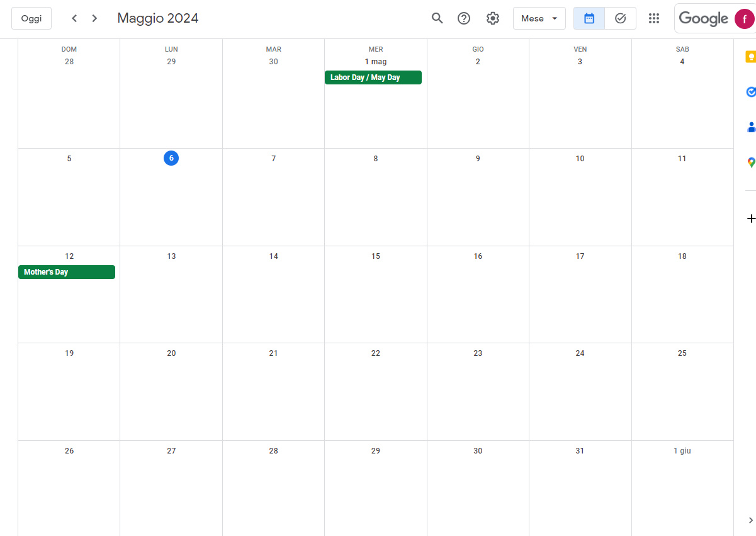
Task: Open the search magnifier icon
Action: [437, 18]
